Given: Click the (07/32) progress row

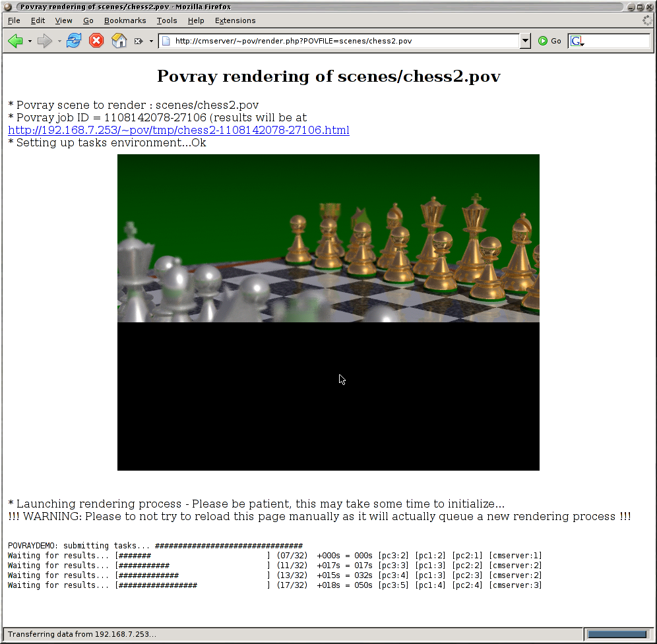Looking at the screenshot, I should pos(274,556).
